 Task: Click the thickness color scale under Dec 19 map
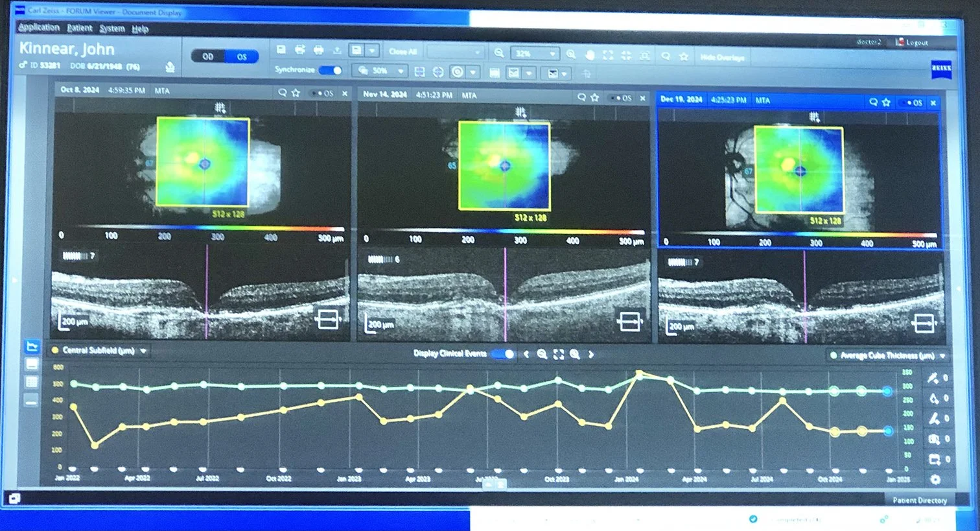801,235
